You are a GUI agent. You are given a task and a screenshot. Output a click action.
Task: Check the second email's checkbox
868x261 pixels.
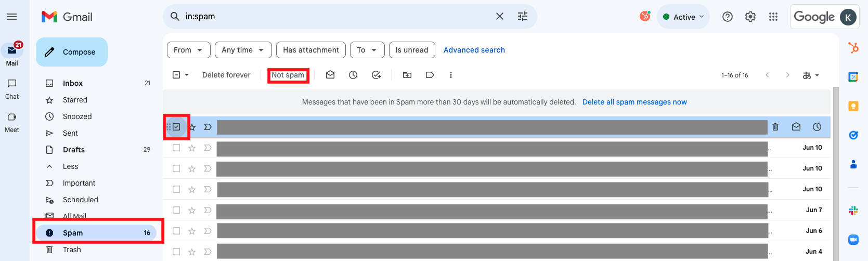pyautogui.click(x=176, y=148)
